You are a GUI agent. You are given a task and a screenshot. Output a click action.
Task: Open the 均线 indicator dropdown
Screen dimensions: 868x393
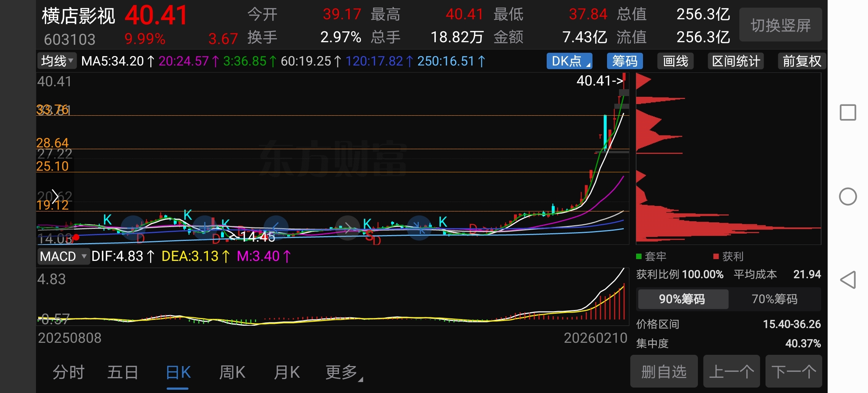(x=57, y=61)
